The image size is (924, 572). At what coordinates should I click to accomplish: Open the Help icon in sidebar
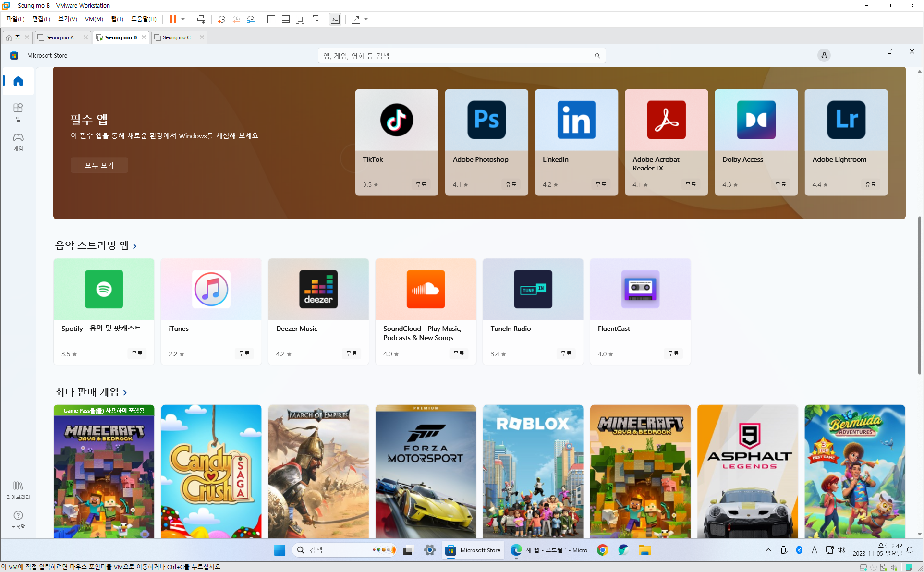(x=18, y=519)
